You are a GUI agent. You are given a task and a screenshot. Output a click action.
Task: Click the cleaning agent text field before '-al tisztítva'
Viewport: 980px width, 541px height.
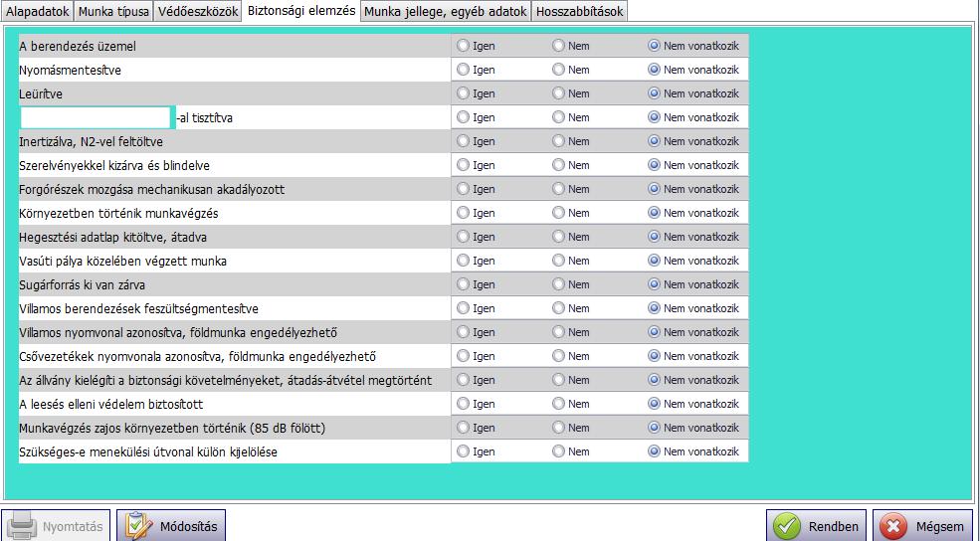coord(96,117)
